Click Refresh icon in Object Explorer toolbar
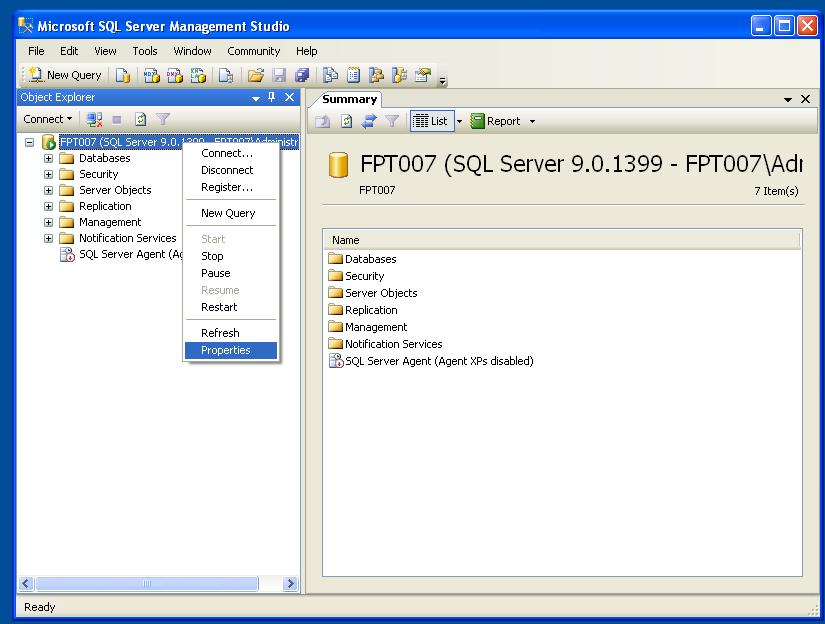The image size is (825, 624). (140, 119)
